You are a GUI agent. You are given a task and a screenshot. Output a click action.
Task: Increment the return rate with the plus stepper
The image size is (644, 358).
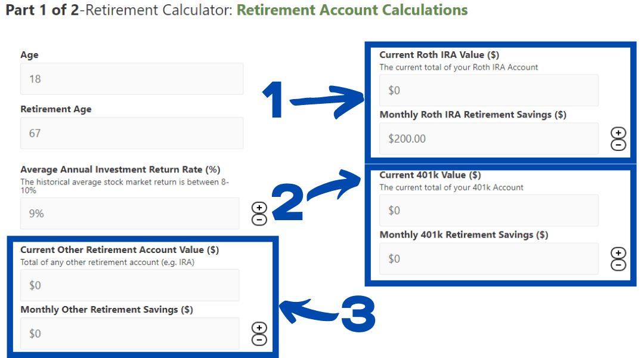[259, 208]
